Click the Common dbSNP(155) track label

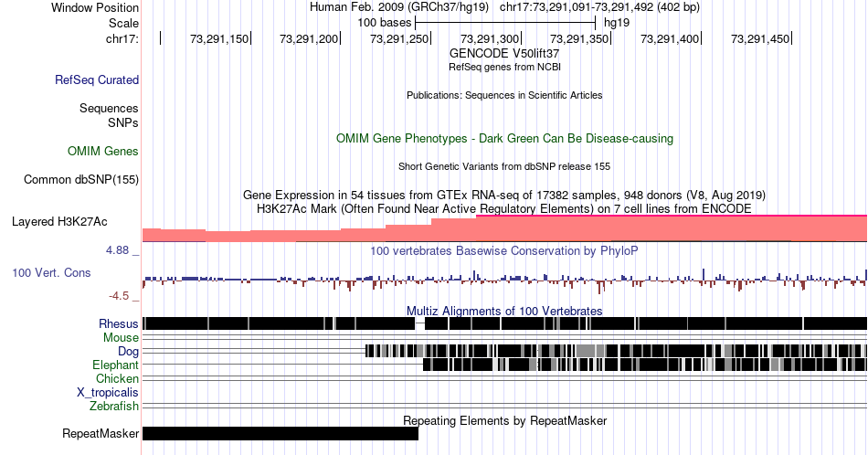81,179
